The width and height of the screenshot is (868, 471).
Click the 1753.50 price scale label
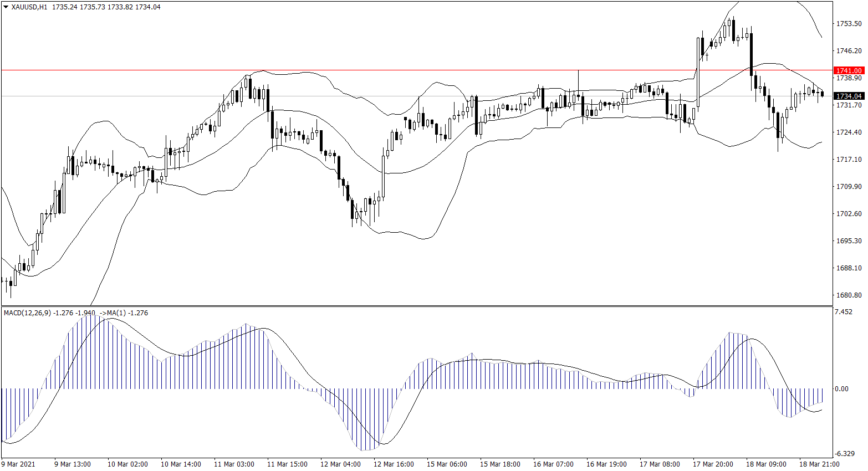coord(849,24)
